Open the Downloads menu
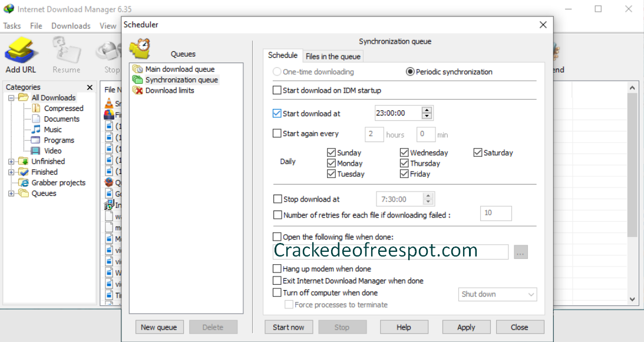 point(71,26)
